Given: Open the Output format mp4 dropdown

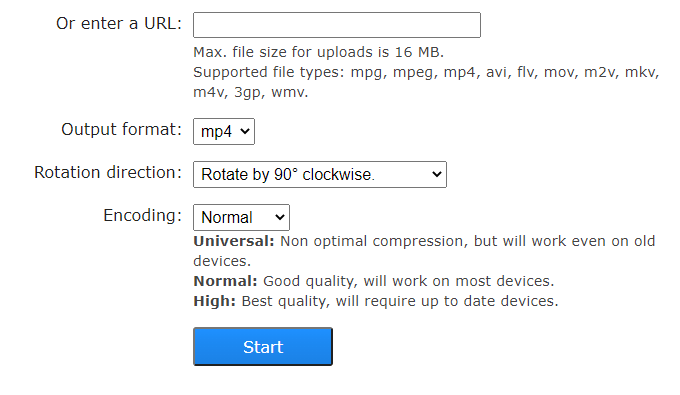Looking at the screenshot, I should (224, 131).
